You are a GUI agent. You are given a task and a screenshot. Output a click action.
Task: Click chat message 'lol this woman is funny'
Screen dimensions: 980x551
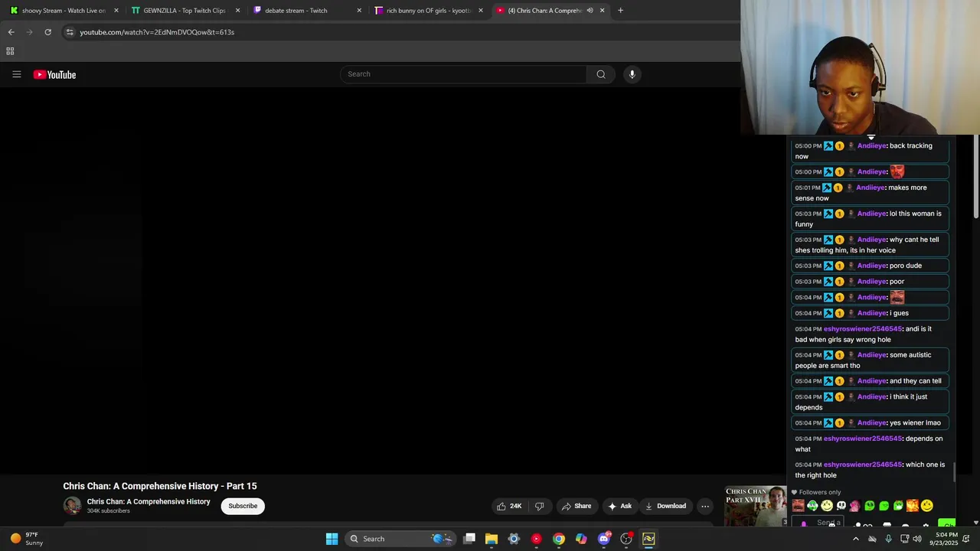coord(868,219)
